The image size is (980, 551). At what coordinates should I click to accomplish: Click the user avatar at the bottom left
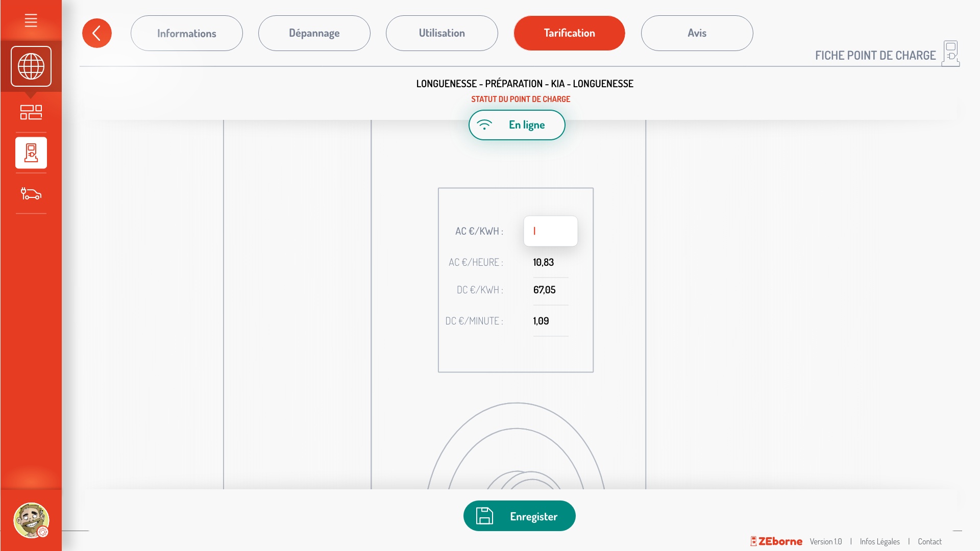(x=31, y=520)
